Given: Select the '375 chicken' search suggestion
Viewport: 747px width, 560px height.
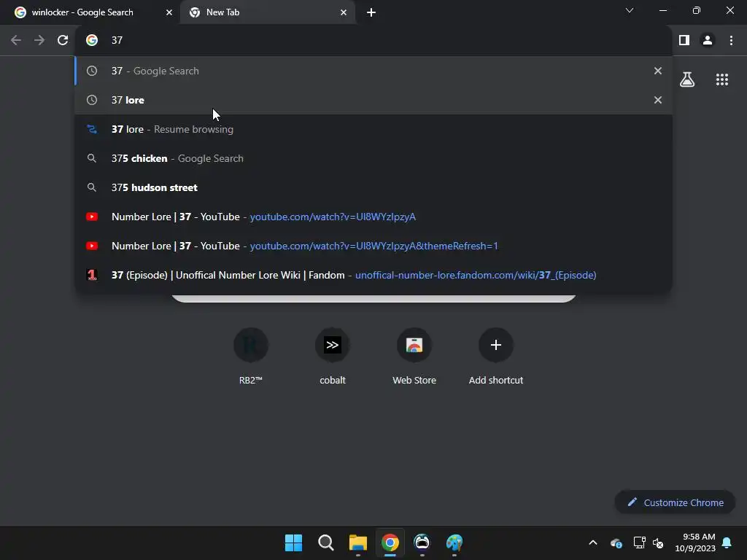Looking at the screenshot, I should (x=373, y=158).
